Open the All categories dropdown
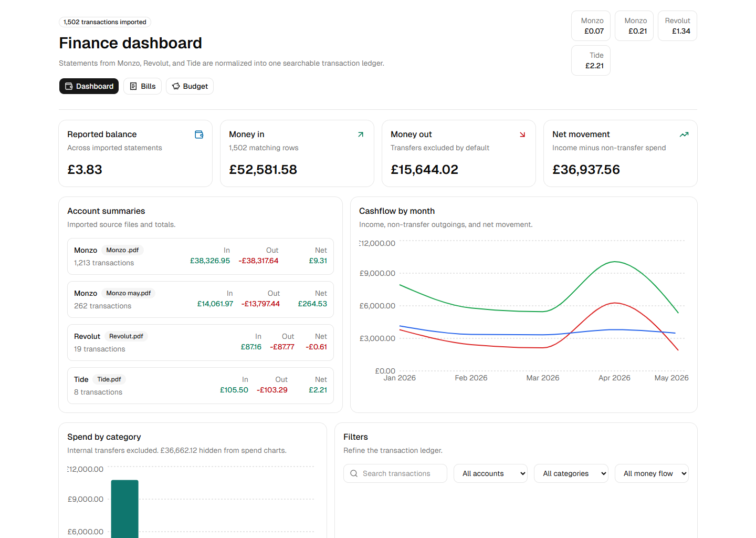The height and width of the screenshot is (538, 756). point(571,473)
